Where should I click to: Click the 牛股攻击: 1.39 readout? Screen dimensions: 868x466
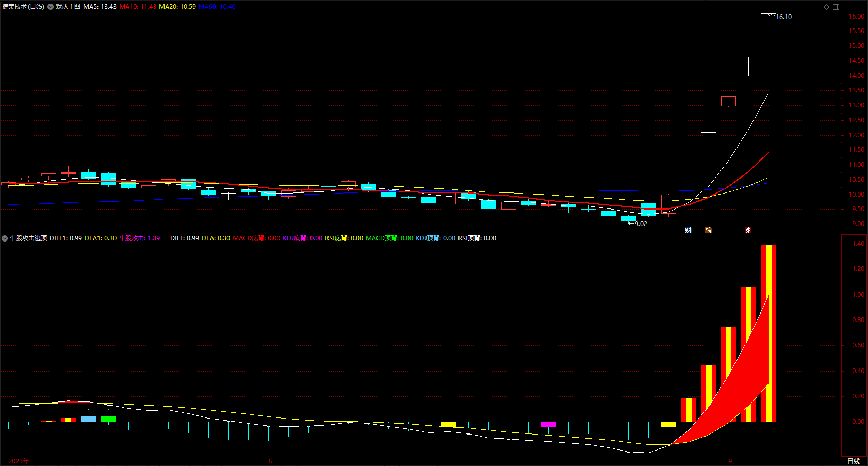[x=140, y=238]
